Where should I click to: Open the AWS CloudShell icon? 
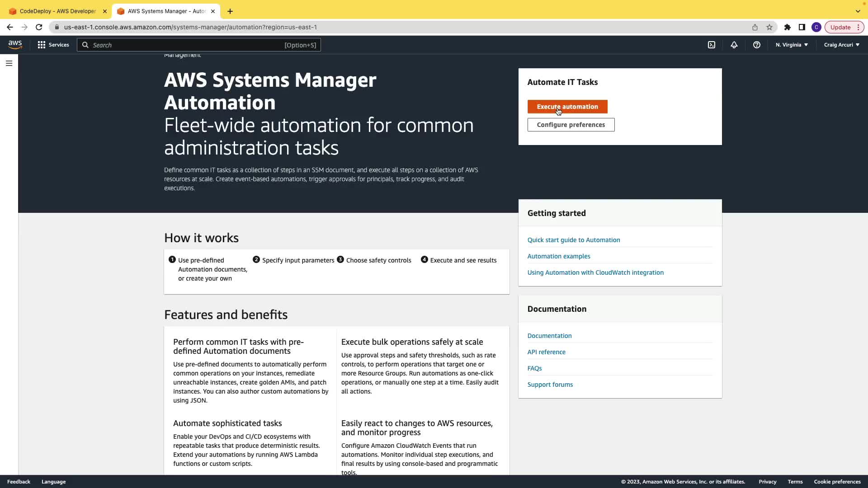pos(712,45)
